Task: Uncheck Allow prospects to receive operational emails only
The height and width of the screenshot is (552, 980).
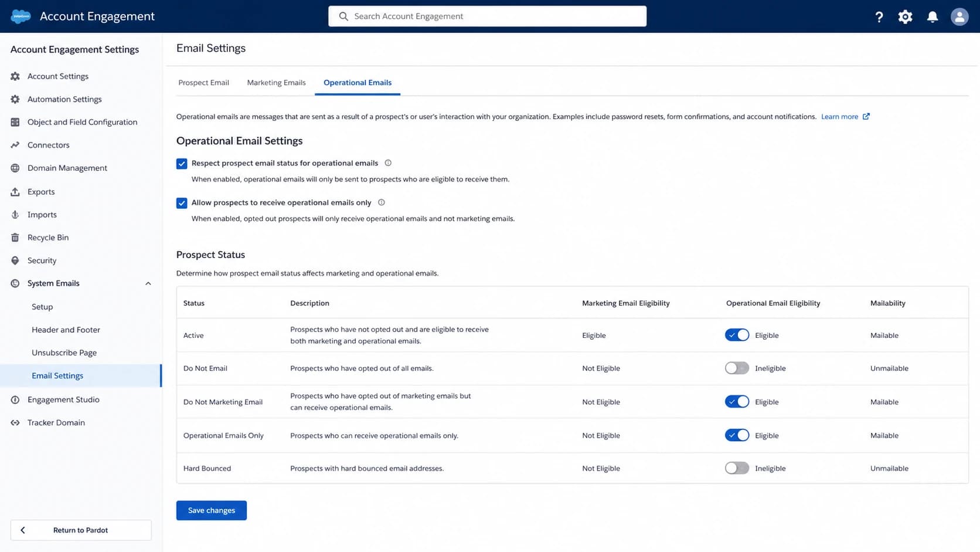Action: click(x=182, y=203)
